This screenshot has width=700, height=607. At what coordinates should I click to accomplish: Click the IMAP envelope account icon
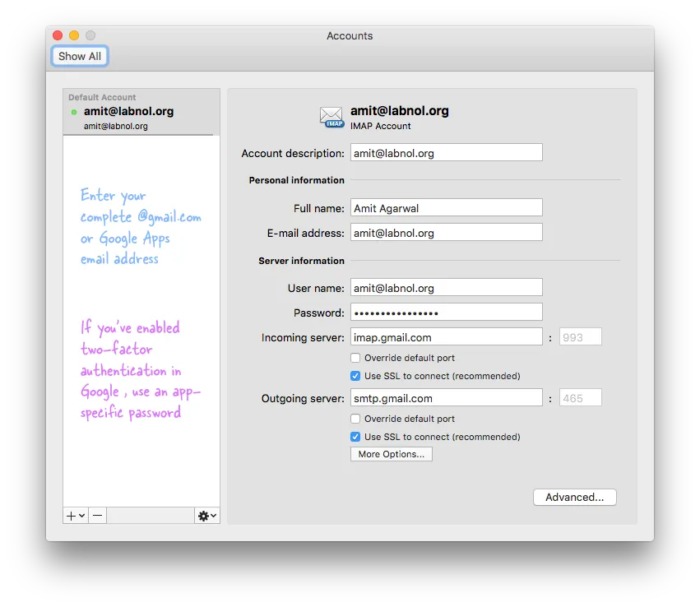point(331,116)
